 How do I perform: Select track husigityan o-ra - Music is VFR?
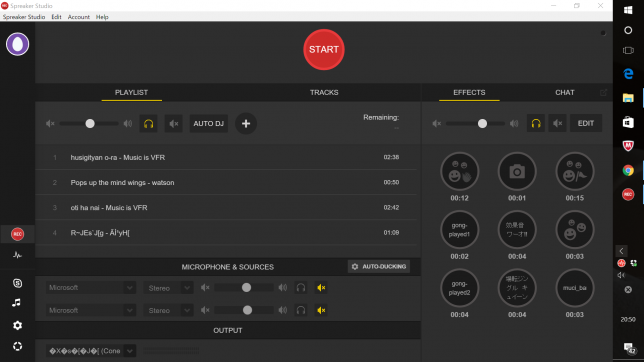(x=226, y=157)
